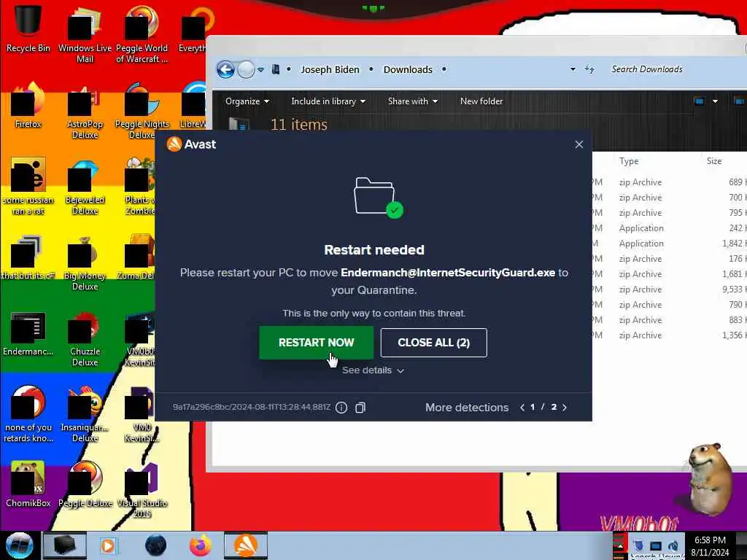Open 'some russian ran a rat' desktop icon
This screenshot has width=747, height=560.
(x=28, y=187)
